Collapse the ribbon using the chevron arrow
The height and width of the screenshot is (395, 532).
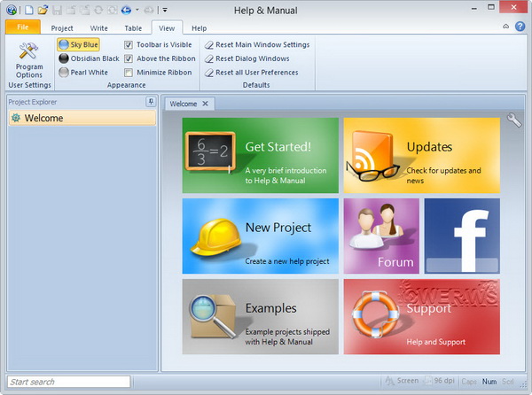point(506,27)
